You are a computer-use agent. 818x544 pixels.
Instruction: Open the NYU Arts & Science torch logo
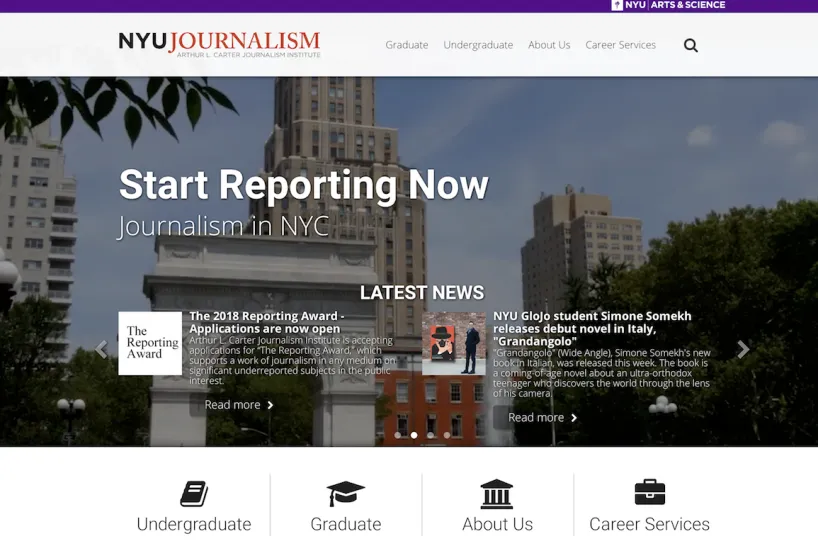coord(617,5)
